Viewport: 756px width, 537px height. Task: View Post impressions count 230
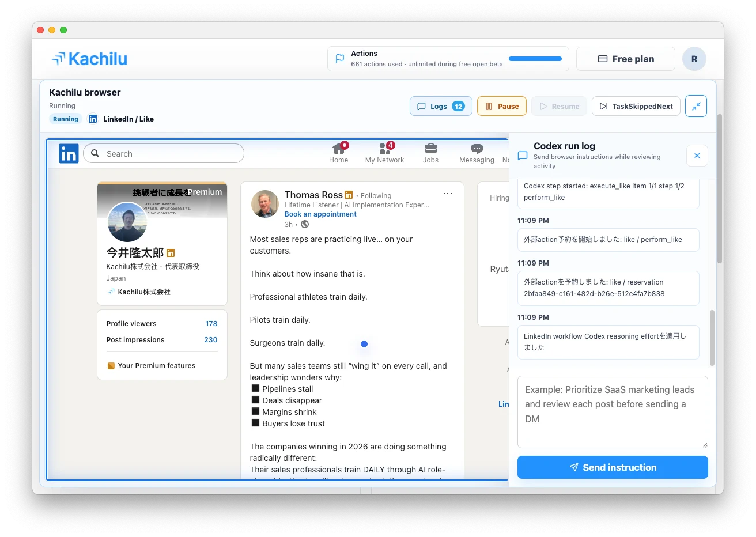[x=211, y=340]
